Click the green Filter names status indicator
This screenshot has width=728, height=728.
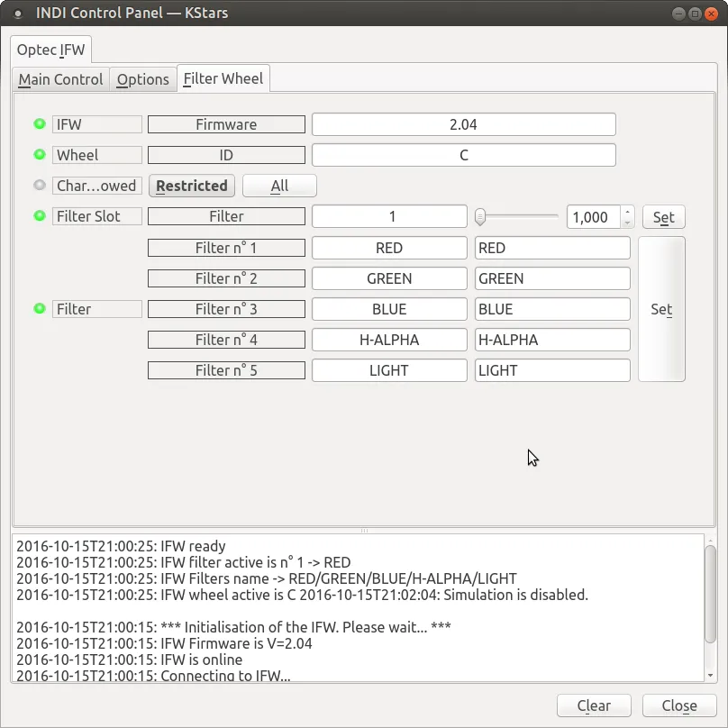click(x=40, y=309)
